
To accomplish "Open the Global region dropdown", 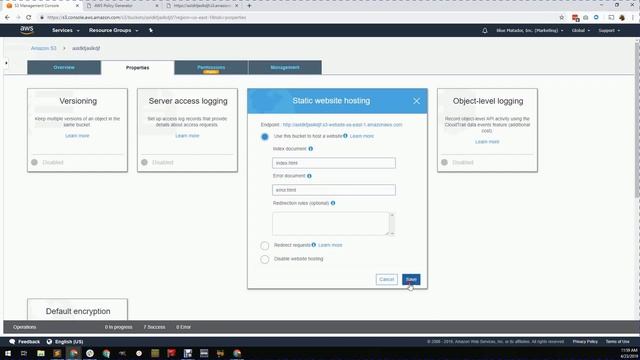I will tap(580, 31).
